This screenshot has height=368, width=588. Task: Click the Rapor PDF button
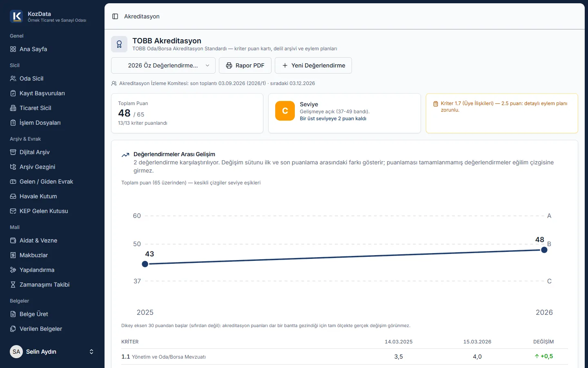pos(245,65)
